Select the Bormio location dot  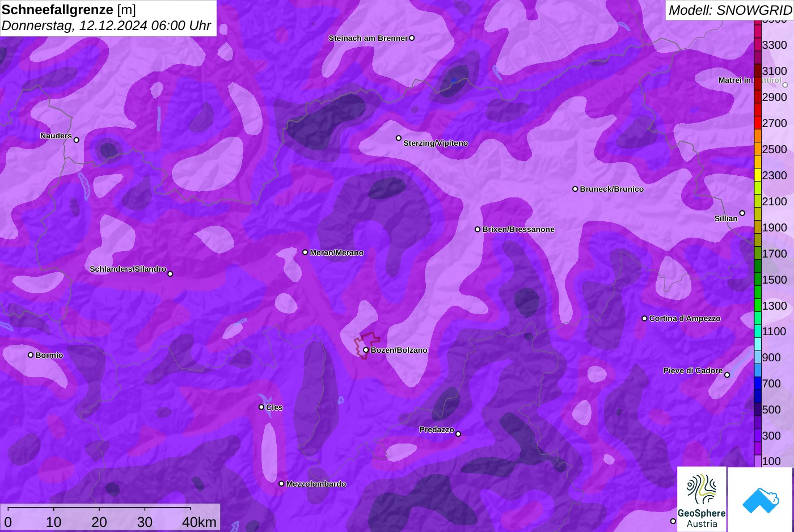(x=31, y=355)
